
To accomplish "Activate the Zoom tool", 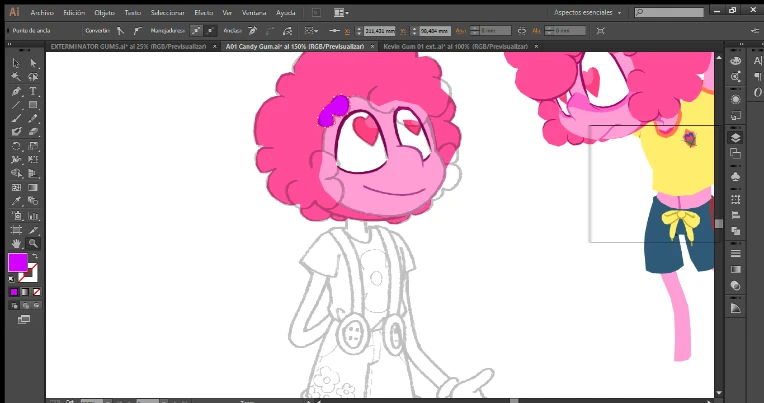I will [x=33, y=244].
